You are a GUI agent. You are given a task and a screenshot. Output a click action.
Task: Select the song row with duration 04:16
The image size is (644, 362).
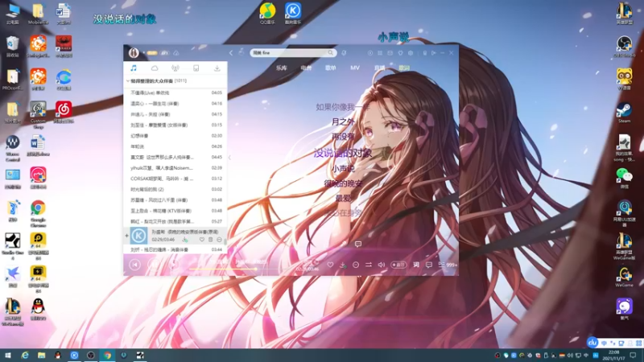coord(175,104)
